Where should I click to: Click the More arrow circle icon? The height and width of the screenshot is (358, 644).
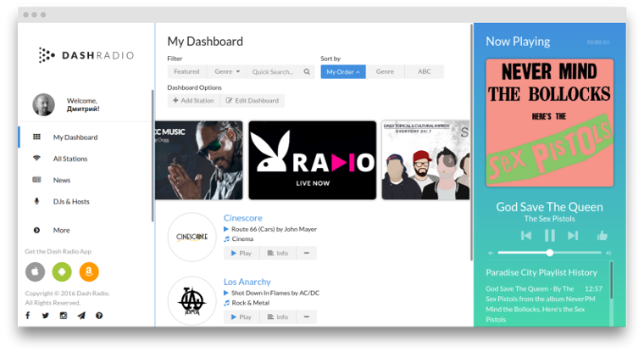tap(36, 230)
